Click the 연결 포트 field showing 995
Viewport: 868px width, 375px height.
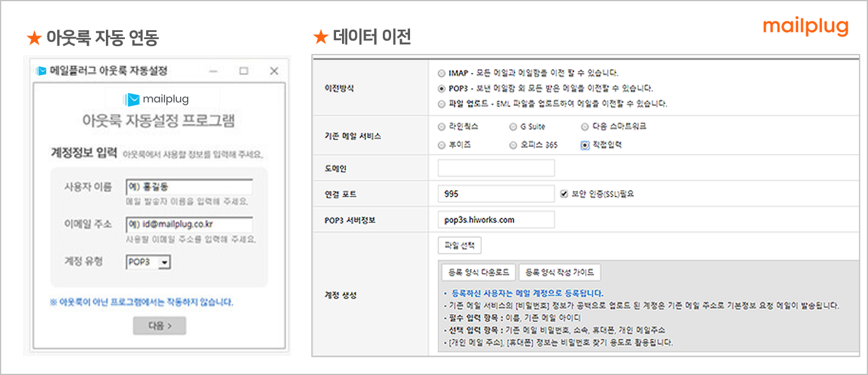pyautogui.click(x=496, y=194)
